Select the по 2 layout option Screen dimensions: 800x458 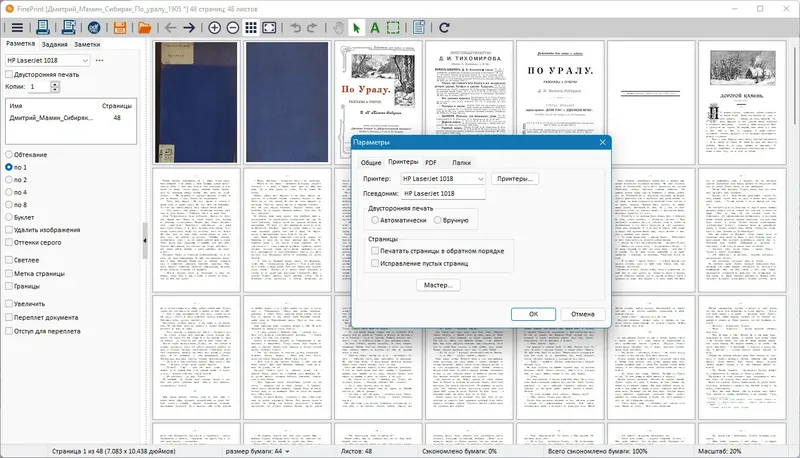9,180
